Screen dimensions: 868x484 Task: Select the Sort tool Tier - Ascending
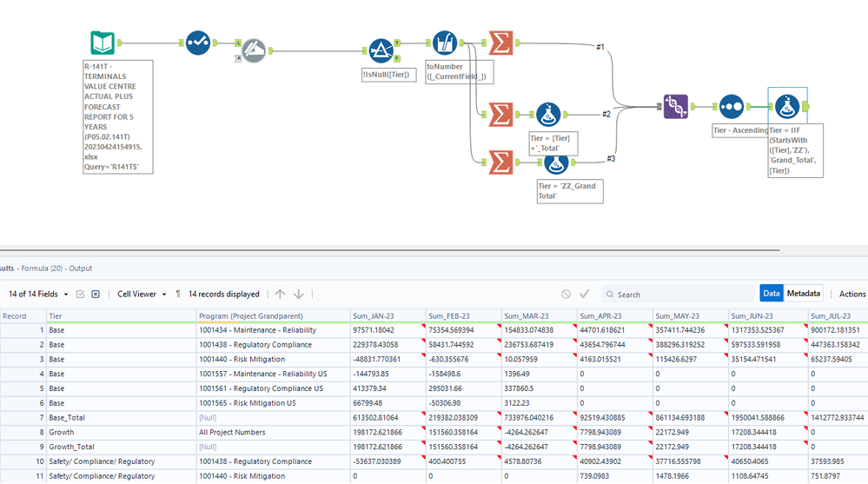[732, 106]
